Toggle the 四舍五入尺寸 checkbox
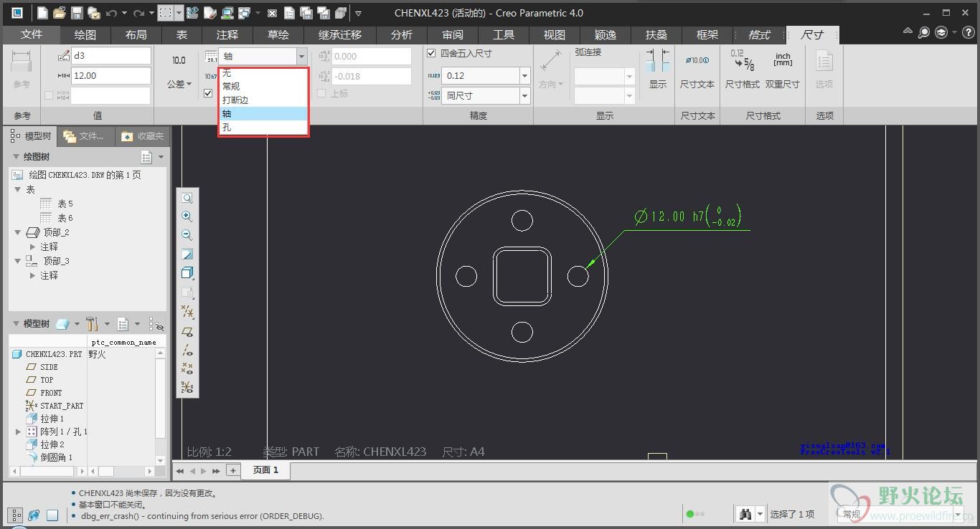 [x=431, y=53]
